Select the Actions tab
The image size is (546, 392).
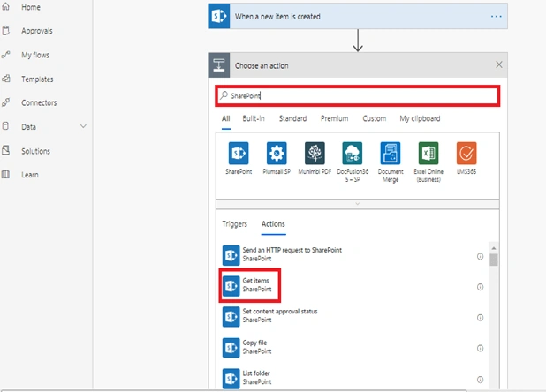click(x=273, y=224)
